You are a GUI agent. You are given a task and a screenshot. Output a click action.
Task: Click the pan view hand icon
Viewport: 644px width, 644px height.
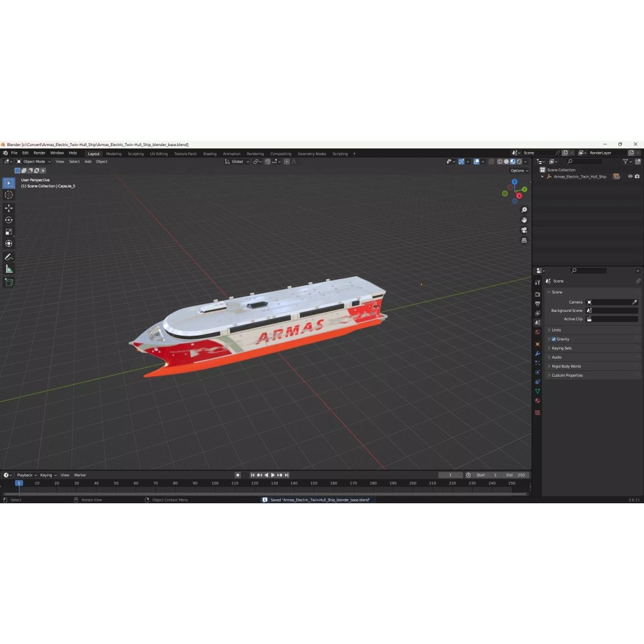(x=524, y=220)
